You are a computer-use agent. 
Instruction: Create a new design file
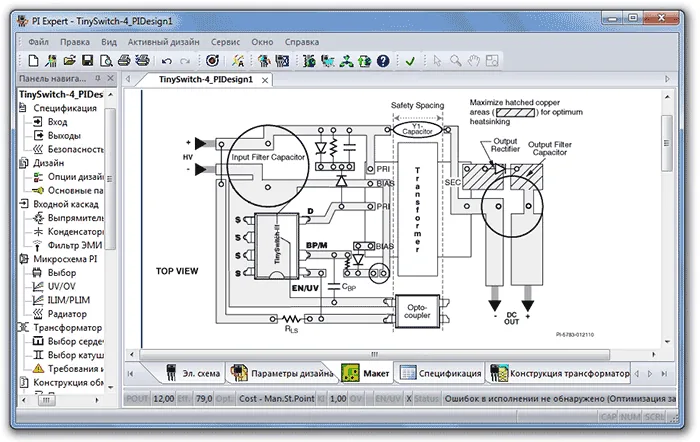33,61
